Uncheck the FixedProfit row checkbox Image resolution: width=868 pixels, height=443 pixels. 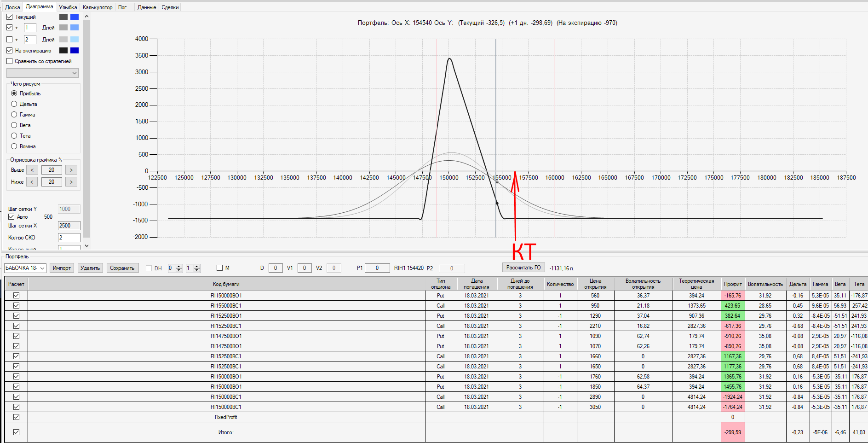coord(16,417)
